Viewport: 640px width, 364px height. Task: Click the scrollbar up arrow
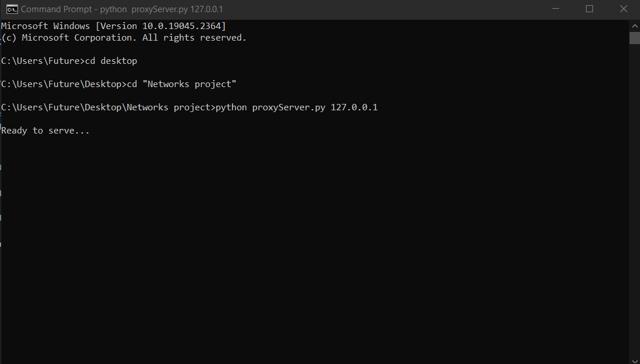click(634, 26)
